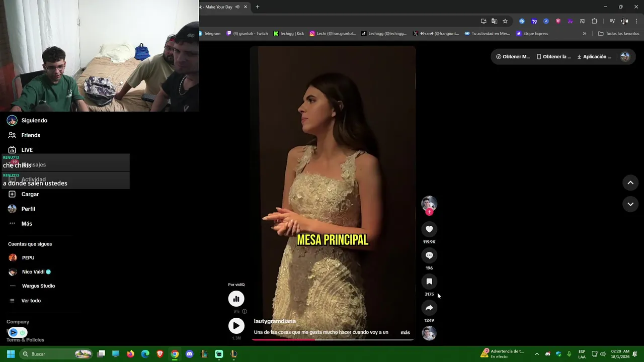Open Stripe Express bookmark
Screen dimensions: 644x362
[x=532, y=34]
